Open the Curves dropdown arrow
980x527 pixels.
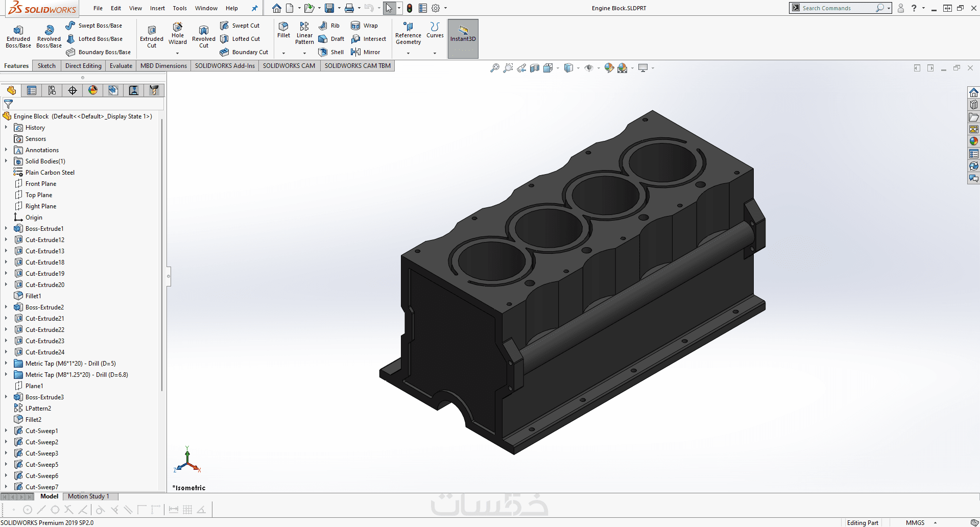[x=435, y=53]
